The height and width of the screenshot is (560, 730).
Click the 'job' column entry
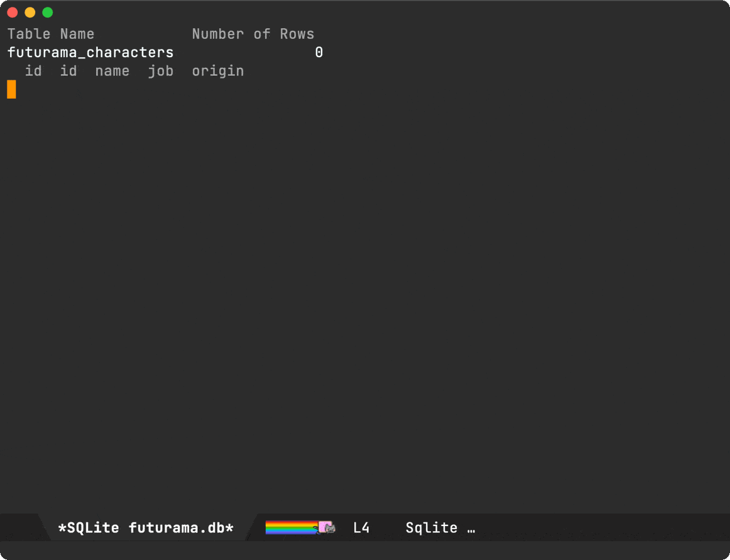[x=161, y=71]
